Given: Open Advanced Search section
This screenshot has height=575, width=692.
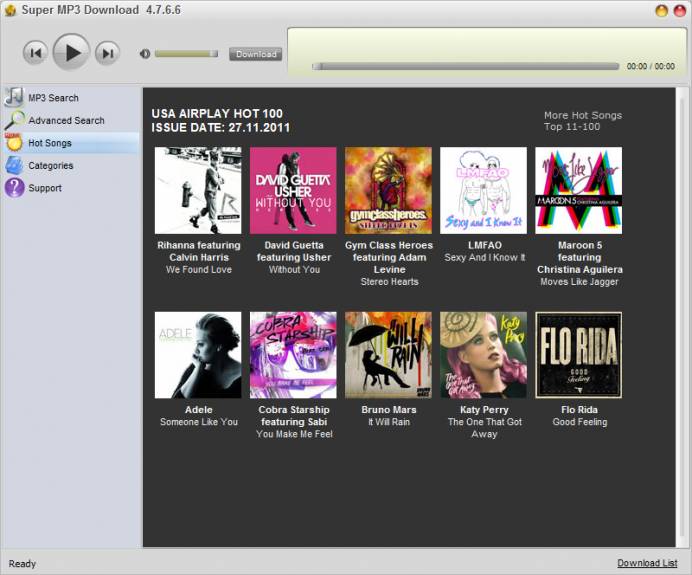Looking at the screenshot, I should [x=66, y=120].
